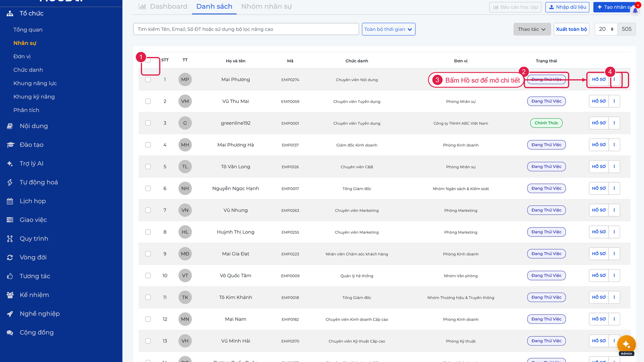The image size is (644, 362).
Task: Click the Tự động hoá lightning icon
Action: point(10,182)
